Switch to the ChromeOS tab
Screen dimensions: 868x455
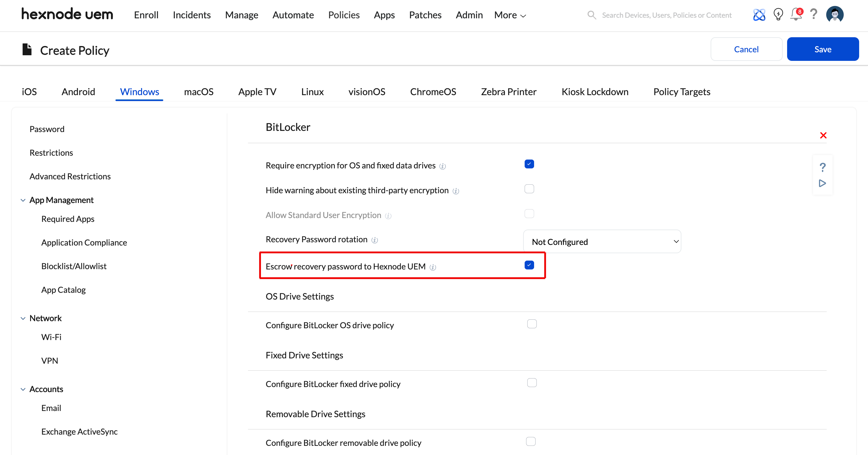click(x=433, y=91)
